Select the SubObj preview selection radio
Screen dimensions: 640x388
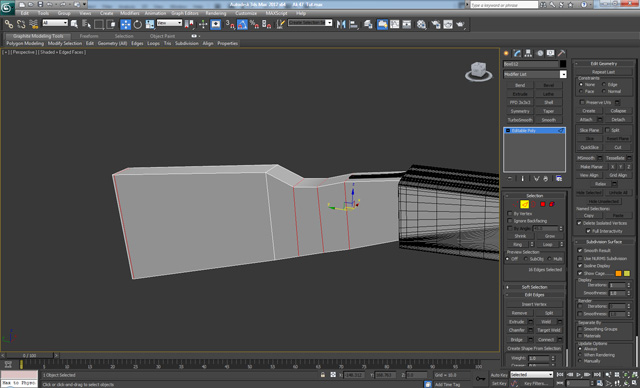click(x=525, y=259)
